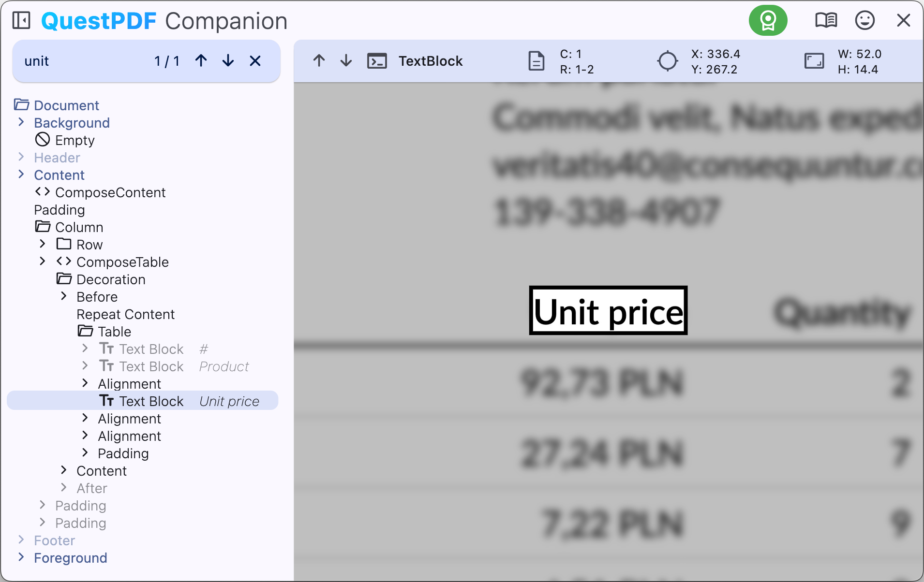The width and height of the screenshot is (924, 582).
Task: Toggle the sidebar panel icon
Action: pos(21,21)
